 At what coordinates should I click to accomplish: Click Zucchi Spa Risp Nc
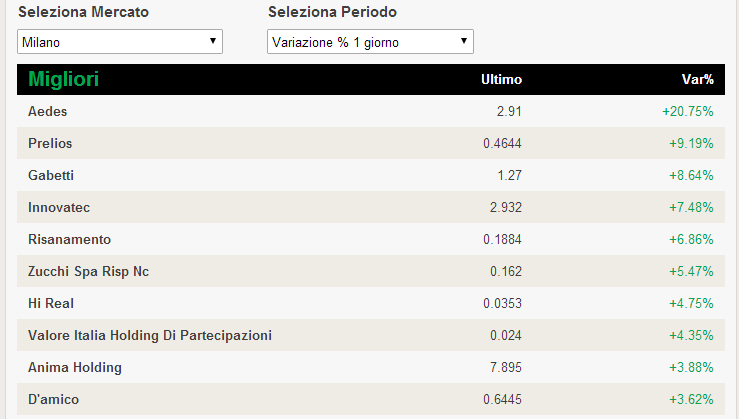(x=89, y=272)
